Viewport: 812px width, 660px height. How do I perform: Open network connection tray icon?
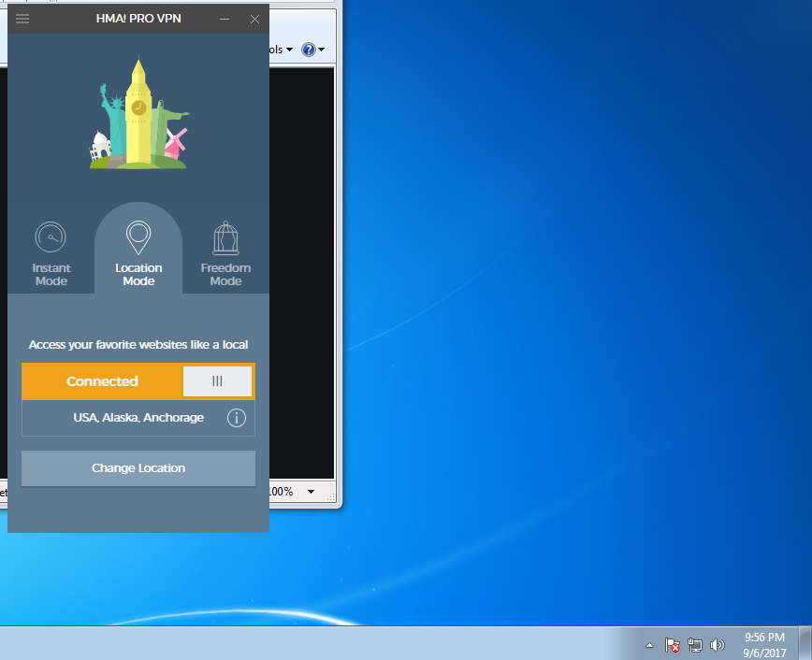[694, 645]
